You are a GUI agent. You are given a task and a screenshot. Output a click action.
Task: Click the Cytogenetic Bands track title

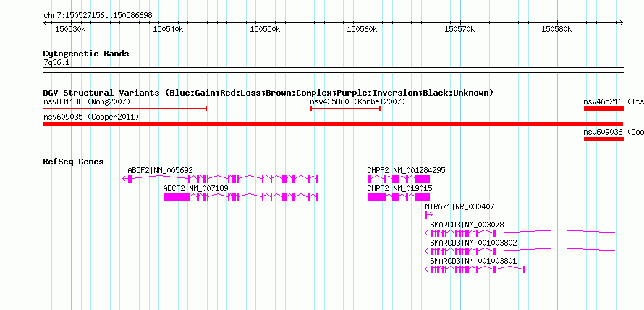click(86, 54)
